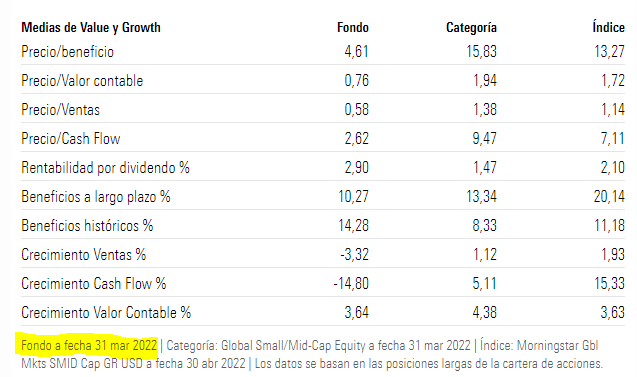The height and width of the screenshot is (377, 637).
Task: Select the Índice Beneficios a largo plazo value 20,14
Action: point(609,197)
